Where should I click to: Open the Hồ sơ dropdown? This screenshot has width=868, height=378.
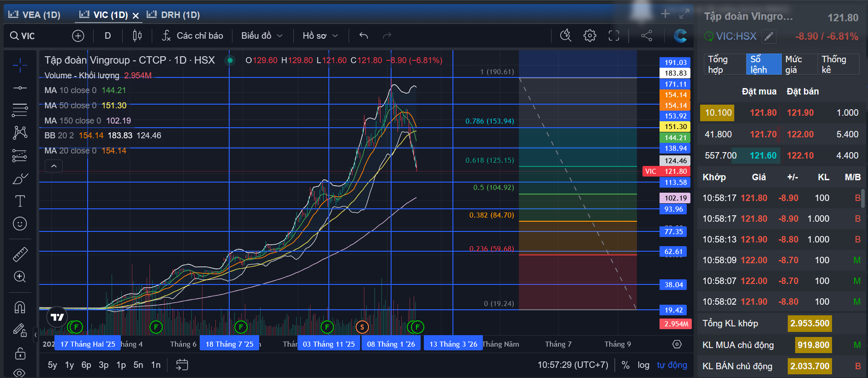pos(321,35)
